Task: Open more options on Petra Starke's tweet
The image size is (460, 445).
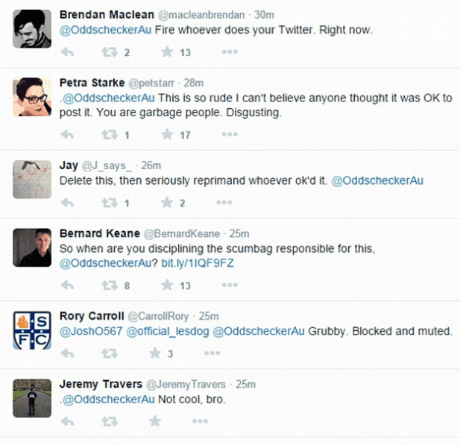Action: pos(230,134)
